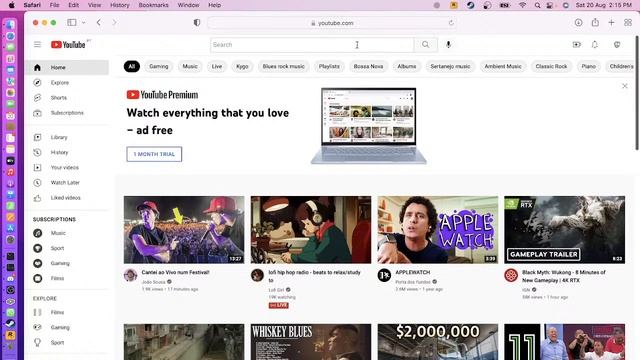
Task: Open the Bookmarks menu in menu bar
Action: tap(153, 5)
